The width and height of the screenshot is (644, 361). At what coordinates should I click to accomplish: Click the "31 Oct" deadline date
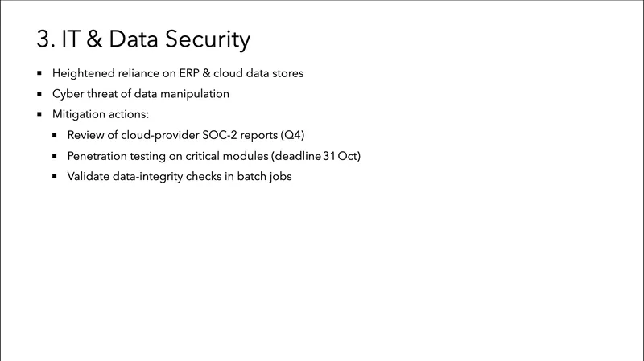click(x=341, y=157)
